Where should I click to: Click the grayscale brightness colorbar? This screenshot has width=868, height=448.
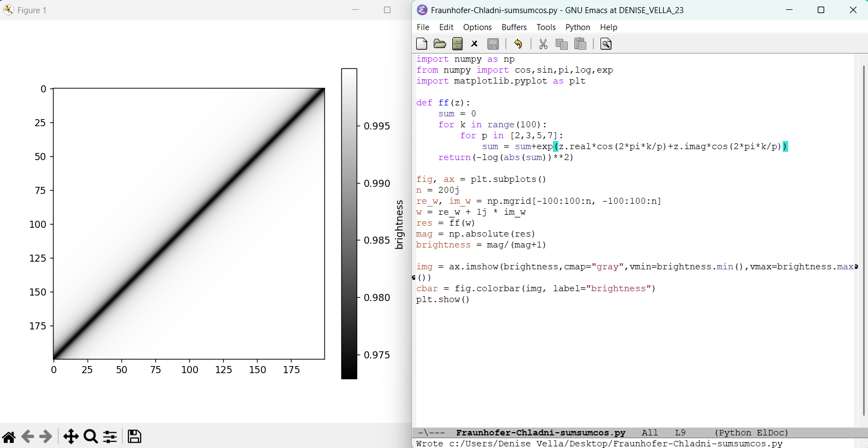[x=349, y=223]
